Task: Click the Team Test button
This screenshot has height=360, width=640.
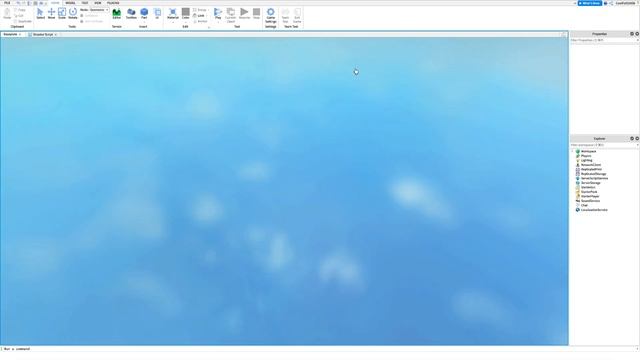Action: point(285,15)
